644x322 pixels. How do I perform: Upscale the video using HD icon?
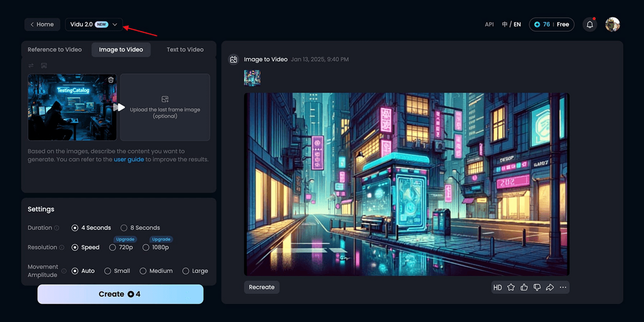point(497,287)
